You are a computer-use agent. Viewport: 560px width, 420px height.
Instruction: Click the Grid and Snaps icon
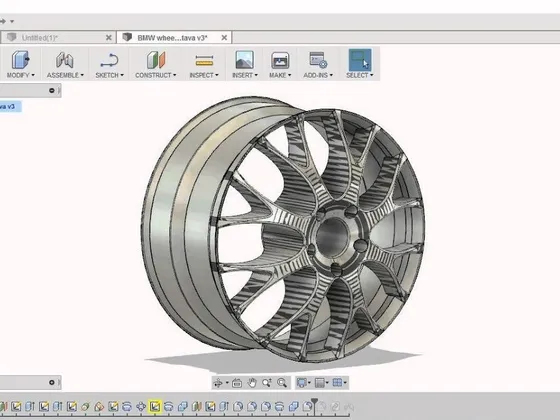tap(320, 383)
